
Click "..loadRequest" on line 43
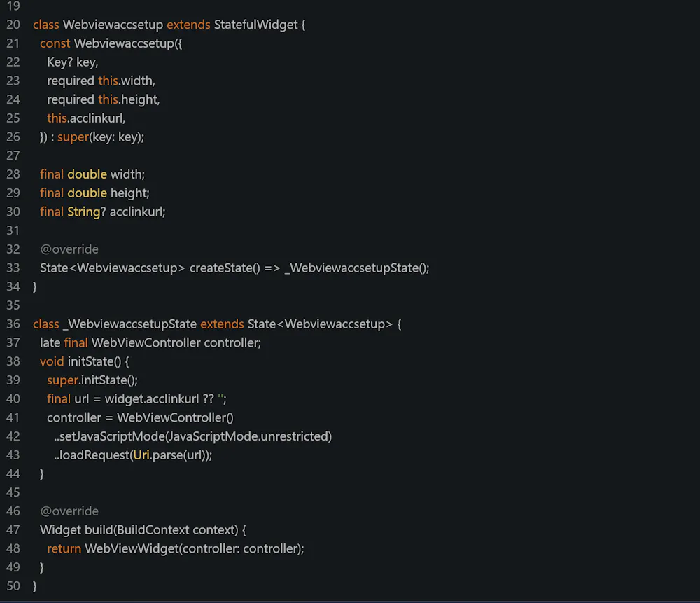tap(92, 455)
